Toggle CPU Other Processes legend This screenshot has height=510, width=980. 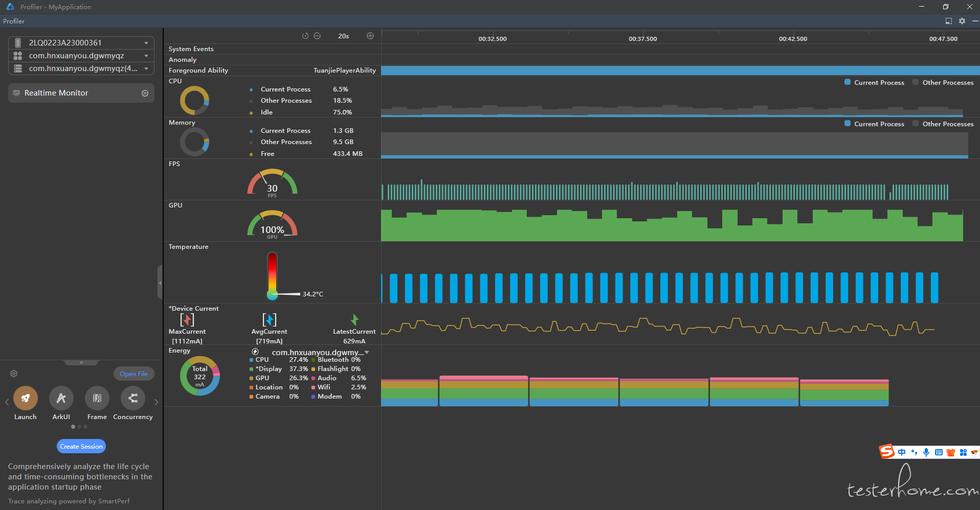[943, 82]
